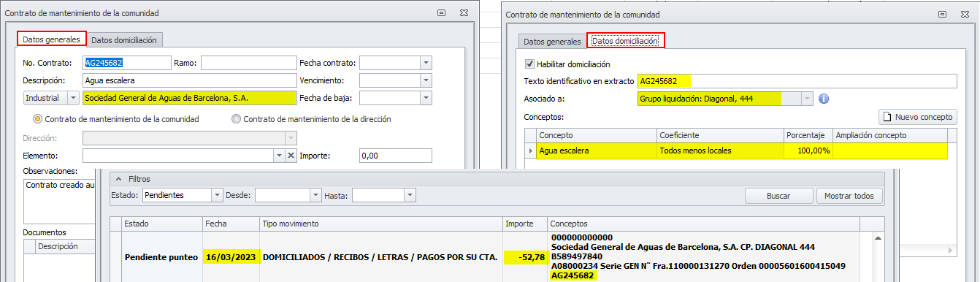Click the Ampliación concepto column header
The image size is (980, 282).
pyautogui.click(x=889, y=135)
